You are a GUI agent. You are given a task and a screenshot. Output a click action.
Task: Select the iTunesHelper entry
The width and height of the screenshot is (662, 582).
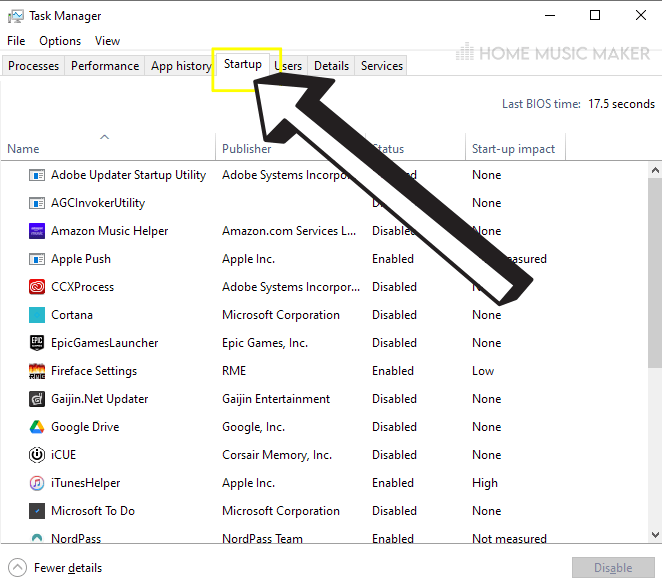(324, 483)
